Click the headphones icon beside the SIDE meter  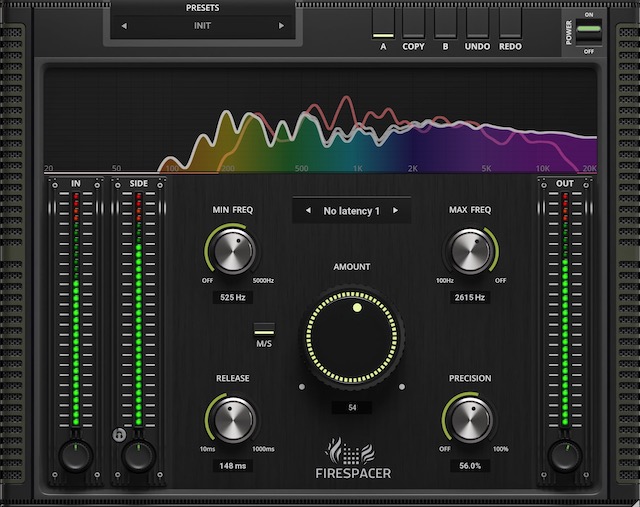coord(119,436)
